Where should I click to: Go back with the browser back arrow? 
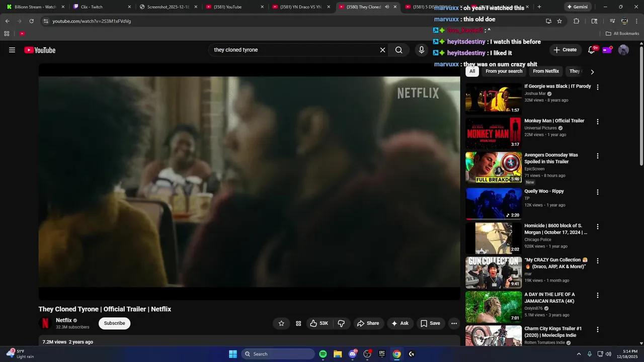pos(7,21)
